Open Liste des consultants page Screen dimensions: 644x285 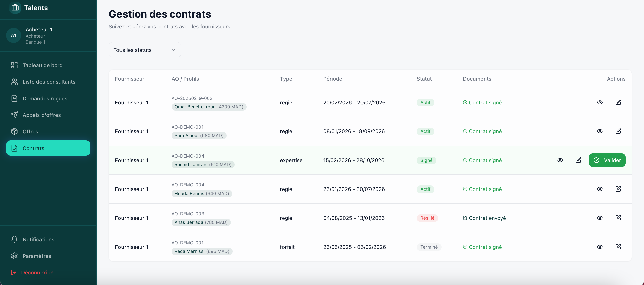click(49, 82)
